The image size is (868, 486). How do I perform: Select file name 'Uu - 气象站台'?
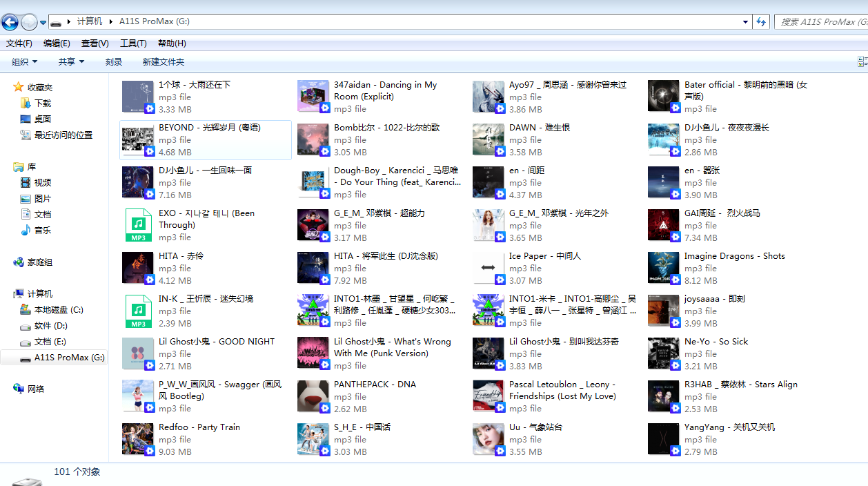point(535,427)
